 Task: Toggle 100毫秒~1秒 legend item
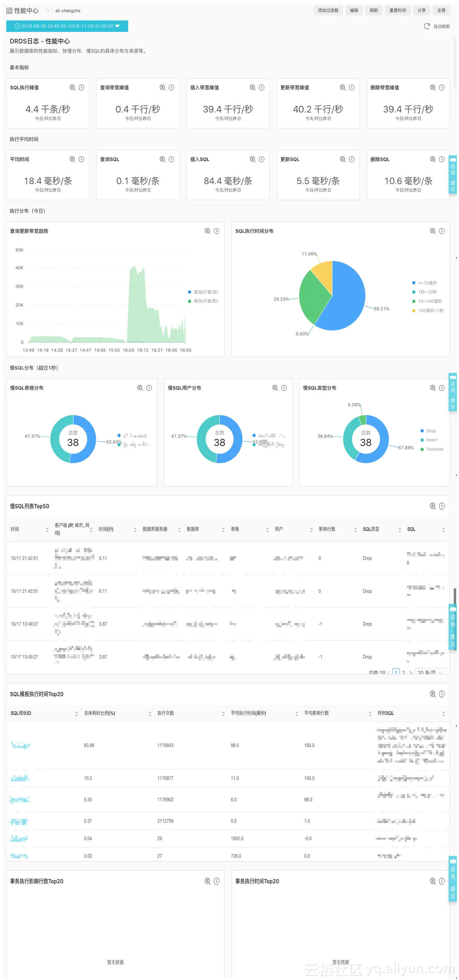pyautogui.click(x=428, y=311)
